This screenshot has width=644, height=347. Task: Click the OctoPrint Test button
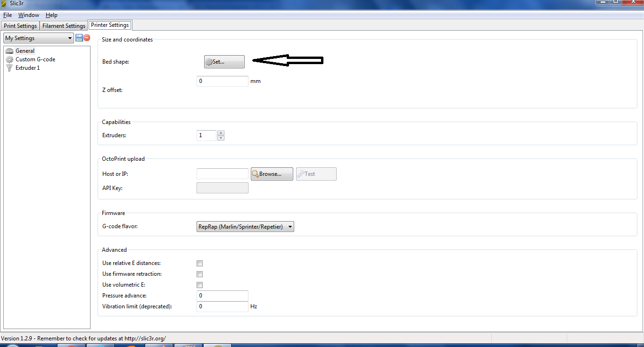coord(316,174)
